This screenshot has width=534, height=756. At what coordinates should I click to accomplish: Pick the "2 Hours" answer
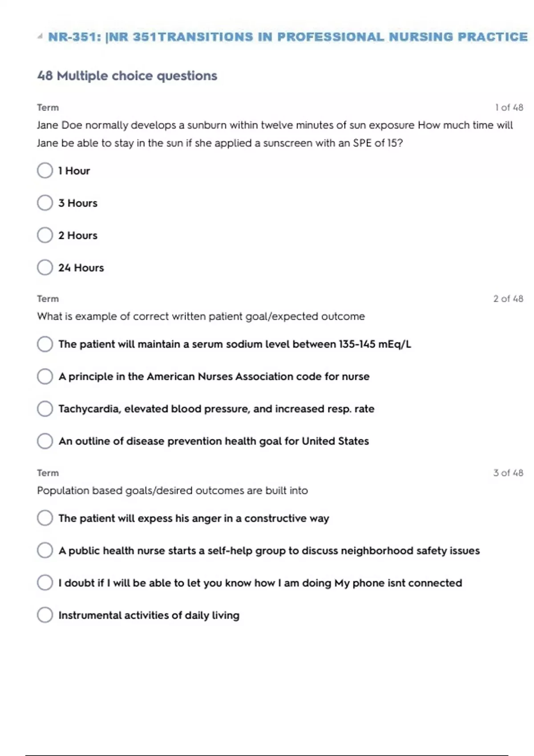[x=45, y=235]
